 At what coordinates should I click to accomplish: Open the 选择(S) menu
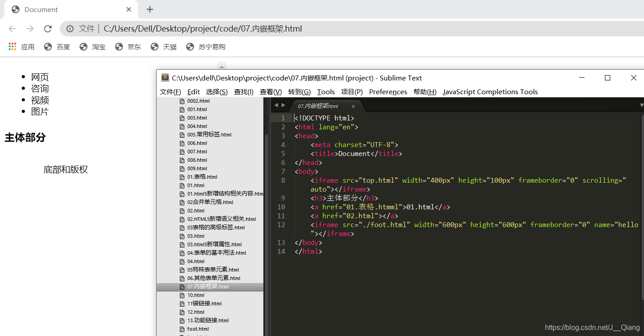(217, 92)
